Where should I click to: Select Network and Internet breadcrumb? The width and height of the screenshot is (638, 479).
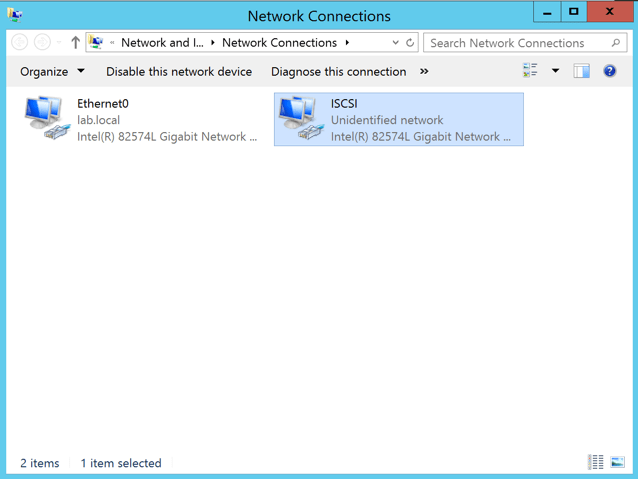point(162,43)
